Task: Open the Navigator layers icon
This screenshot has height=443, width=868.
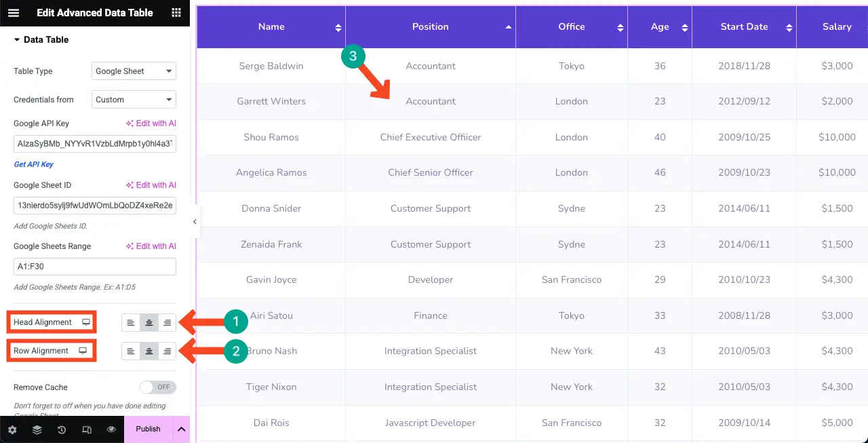Action: (37, 429)
